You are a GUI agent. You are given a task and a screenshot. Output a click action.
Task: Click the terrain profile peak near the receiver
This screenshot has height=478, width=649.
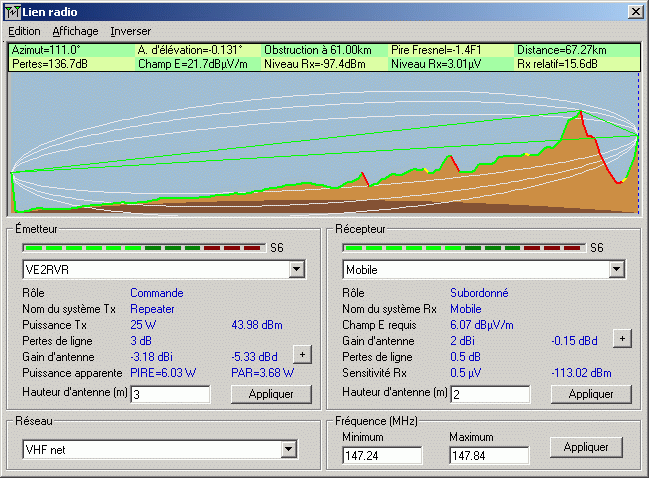pos(580,112)
